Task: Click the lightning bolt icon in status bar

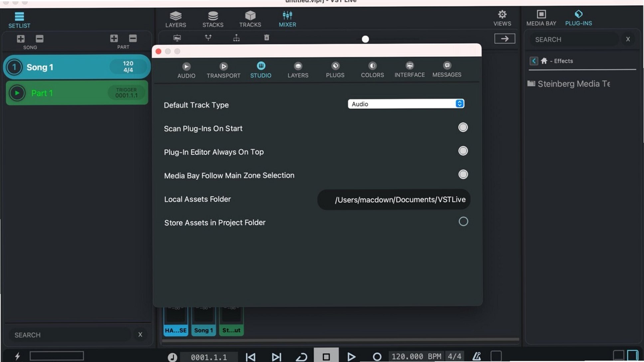Action: [x=17, y=356]
